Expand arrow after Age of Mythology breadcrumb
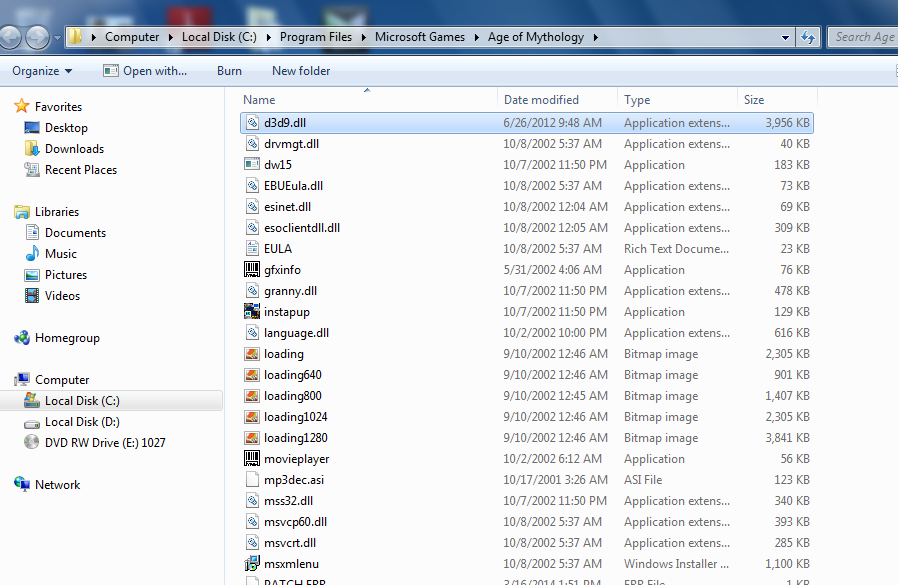The height and width of the screenshot is (585, 898). (x=596, y=37)
